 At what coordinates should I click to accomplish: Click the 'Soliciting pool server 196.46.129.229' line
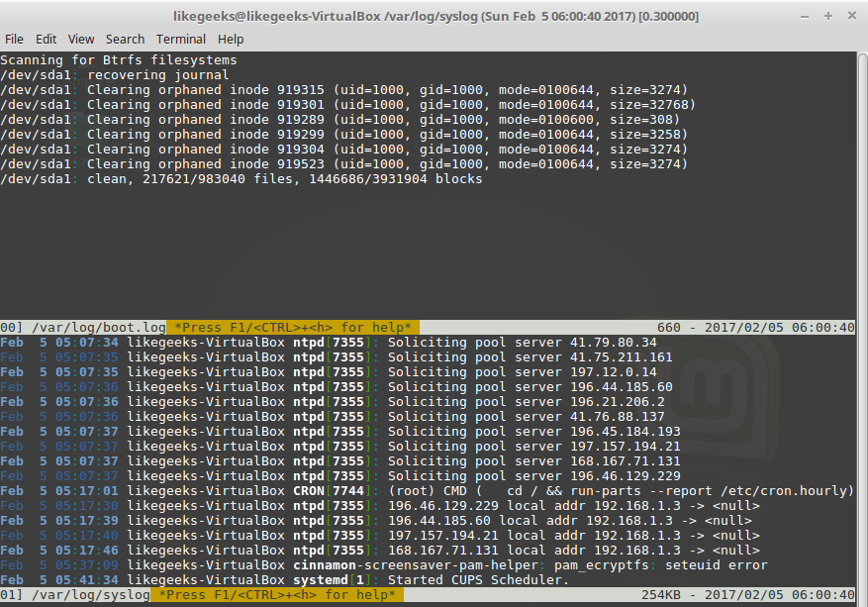(x=340, y=476)
